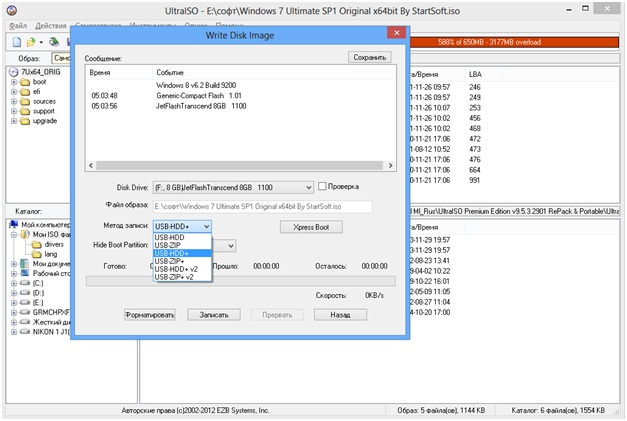
Task: Click the My Computer icon in catalog tree
Action: click(x=14, y=224)
